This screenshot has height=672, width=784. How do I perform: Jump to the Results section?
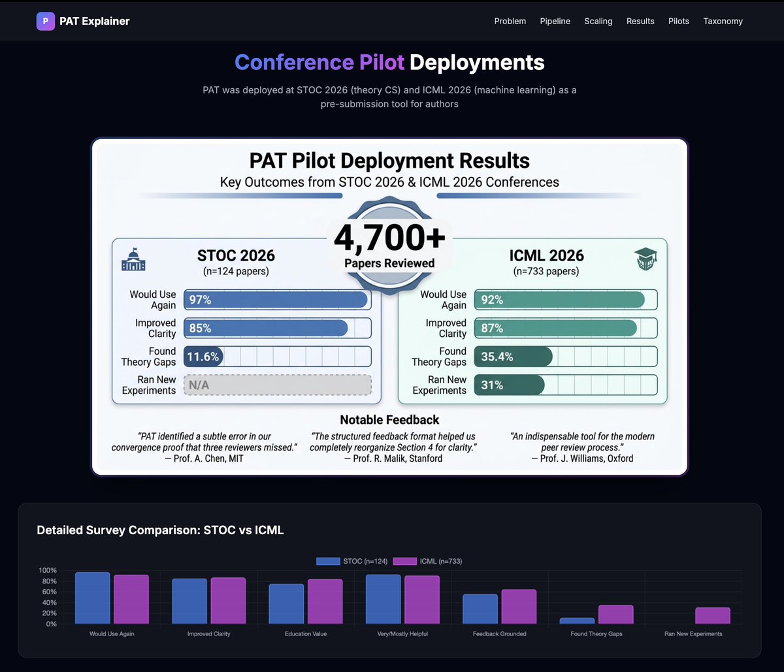[640, 21]
